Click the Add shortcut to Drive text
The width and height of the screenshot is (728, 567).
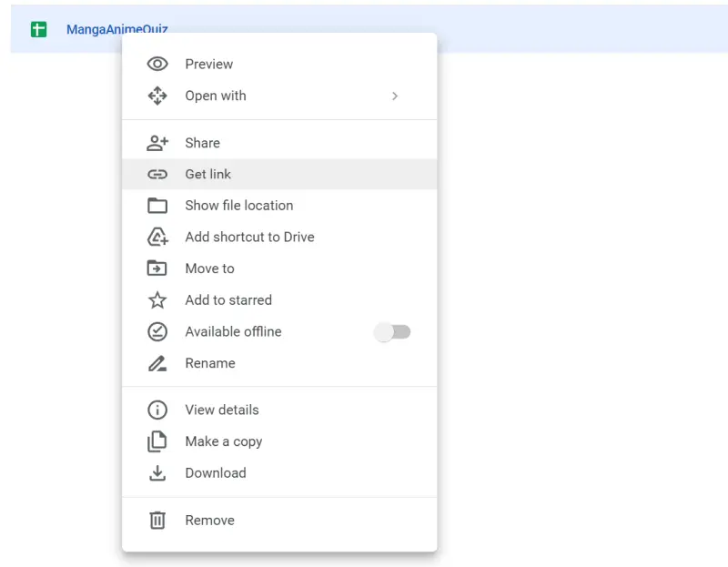point(249,237)
